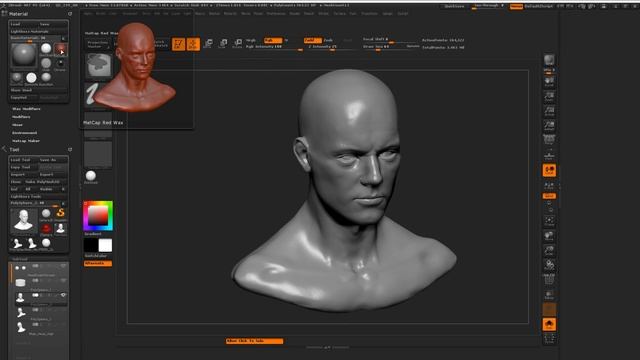
Task: Click the Scroll canvas icon
Action: [549, 82]
